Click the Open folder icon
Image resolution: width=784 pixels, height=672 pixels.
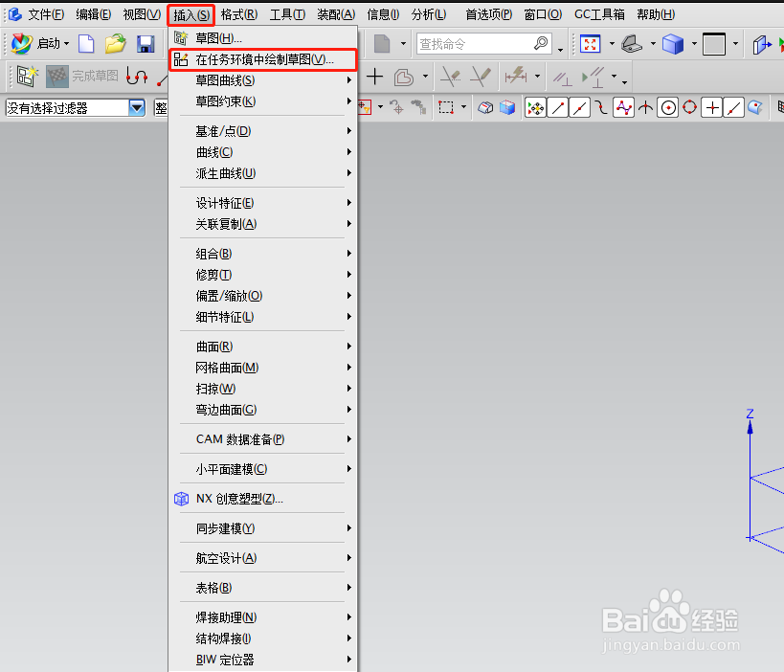pos(116,44)
